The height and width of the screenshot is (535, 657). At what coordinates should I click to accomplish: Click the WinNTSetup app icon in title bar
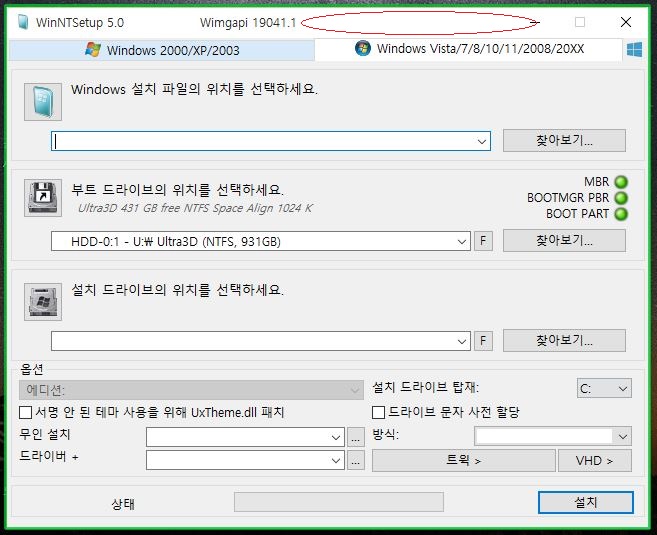pos(23,22)
